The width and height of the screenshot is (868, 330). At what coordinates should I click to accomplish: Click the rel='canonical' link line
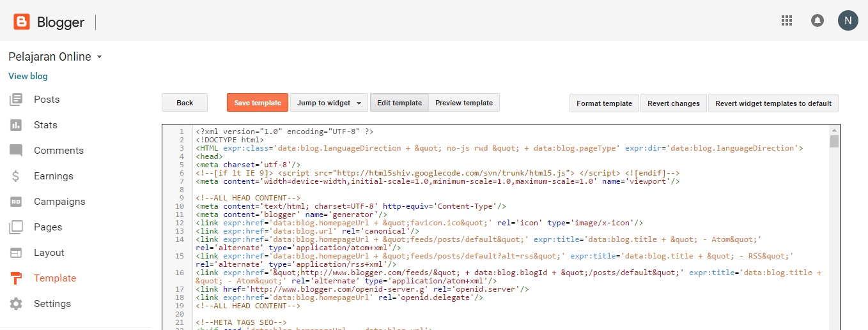307,231
